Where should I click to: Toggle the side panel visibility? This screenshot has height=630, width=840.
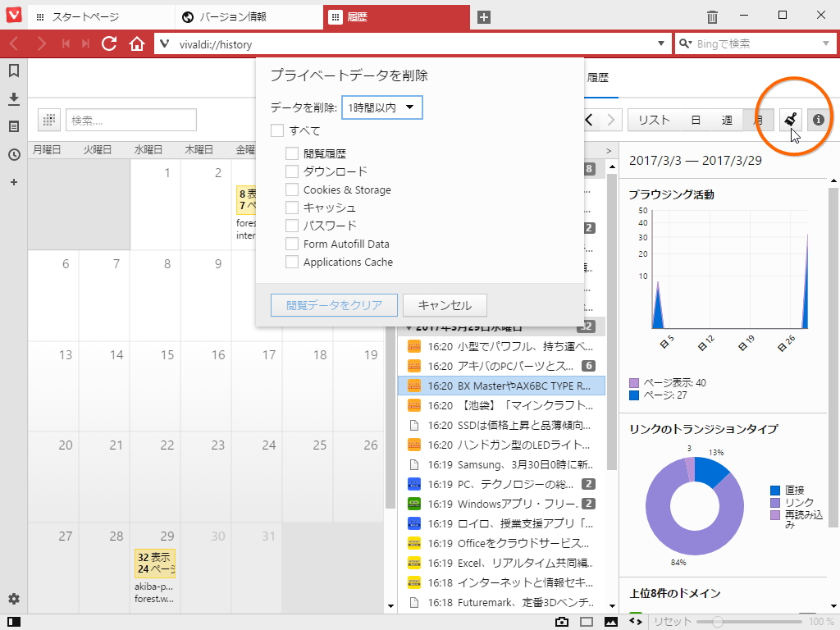click(14, 622)
